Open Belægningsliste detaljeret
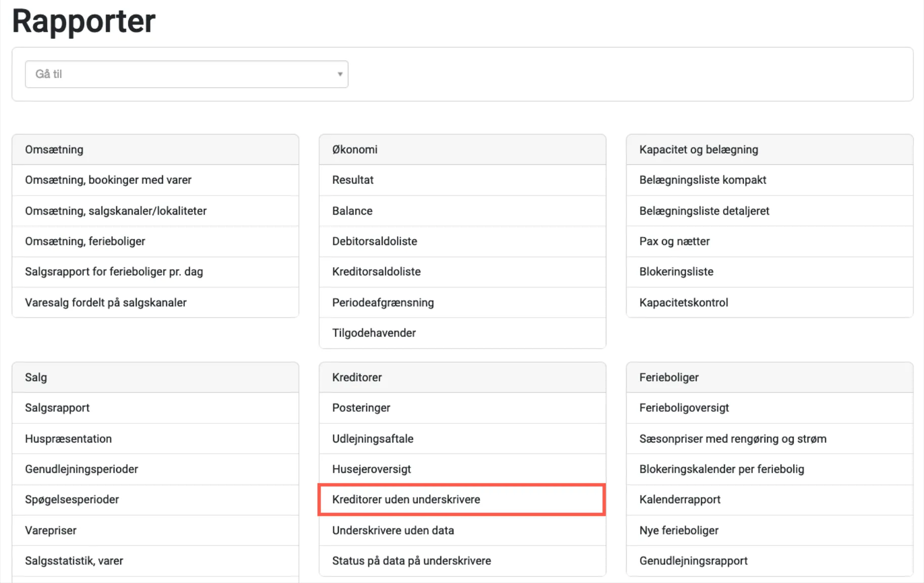 pos(704,211)
